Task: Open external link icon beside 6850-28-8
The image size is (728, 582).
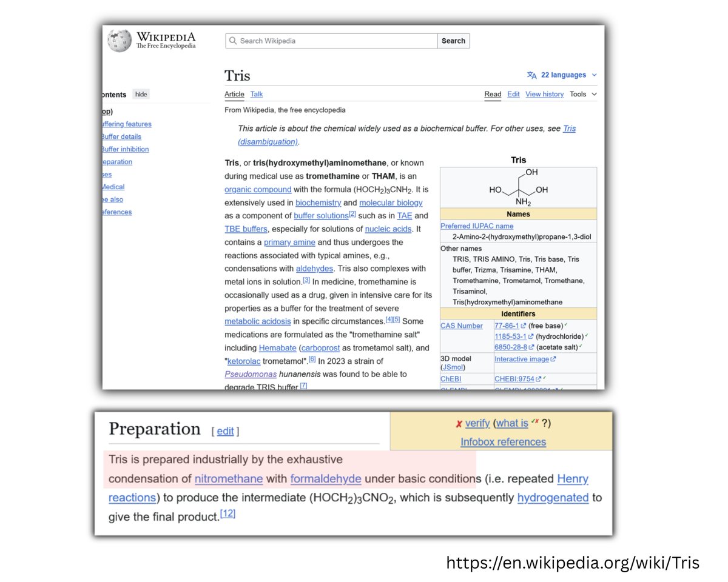Action: pyautogui.click(x=531, y=347)
